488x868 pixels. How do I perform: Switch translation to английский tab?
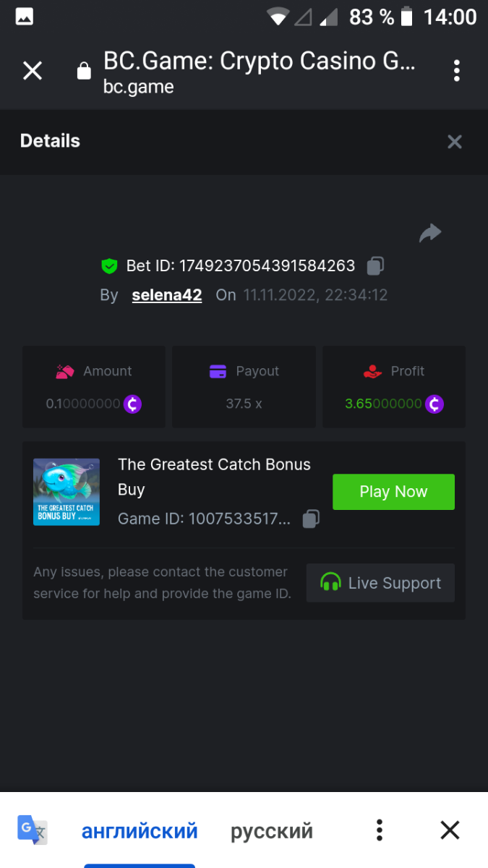tap(140, 831)
